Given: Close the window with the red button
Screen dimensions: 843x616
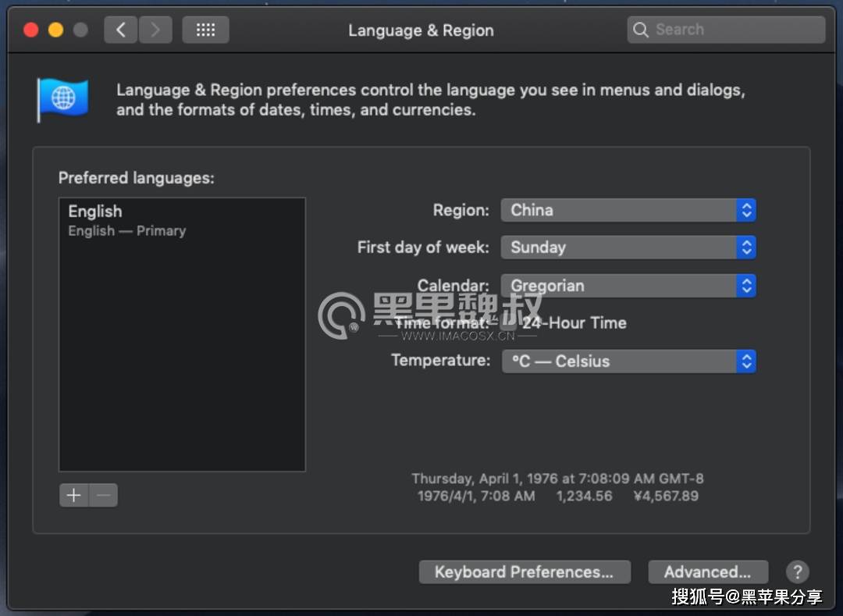Looking at the screenshot, I should click(31, 30).
